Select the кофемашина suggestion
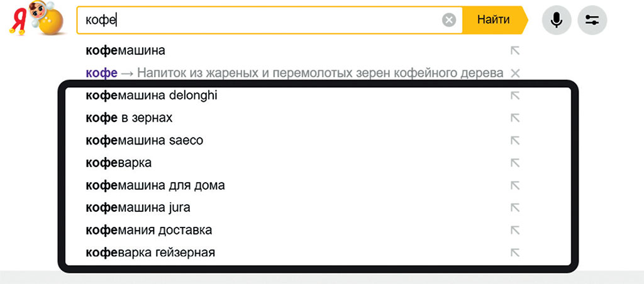The height and width of the screenshot is (284, 644). (125, 50)
